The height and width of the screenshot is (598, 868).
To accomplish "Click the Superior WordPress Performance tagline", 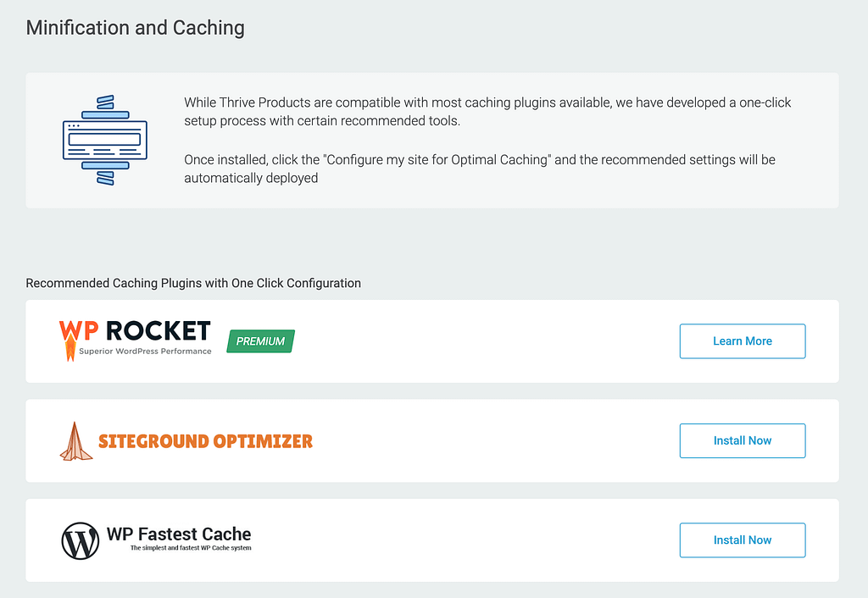I will coord(145,352).
